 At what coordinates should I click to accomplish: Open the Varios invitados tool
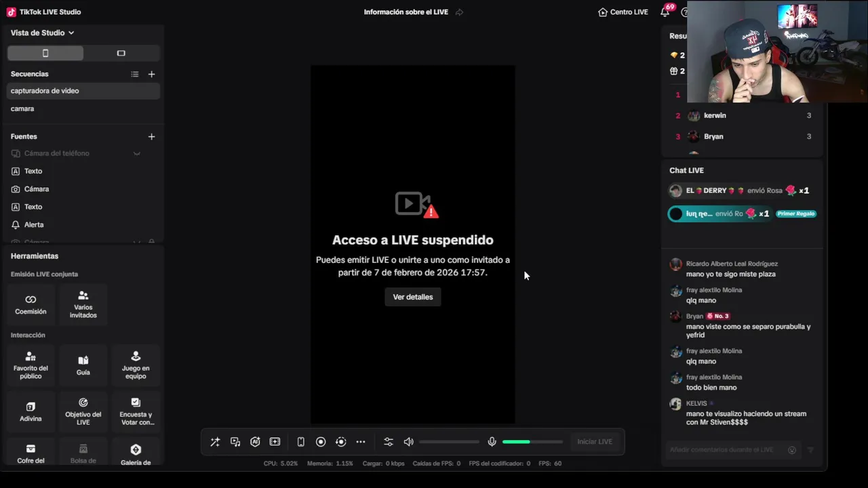[x=83, y=304]
